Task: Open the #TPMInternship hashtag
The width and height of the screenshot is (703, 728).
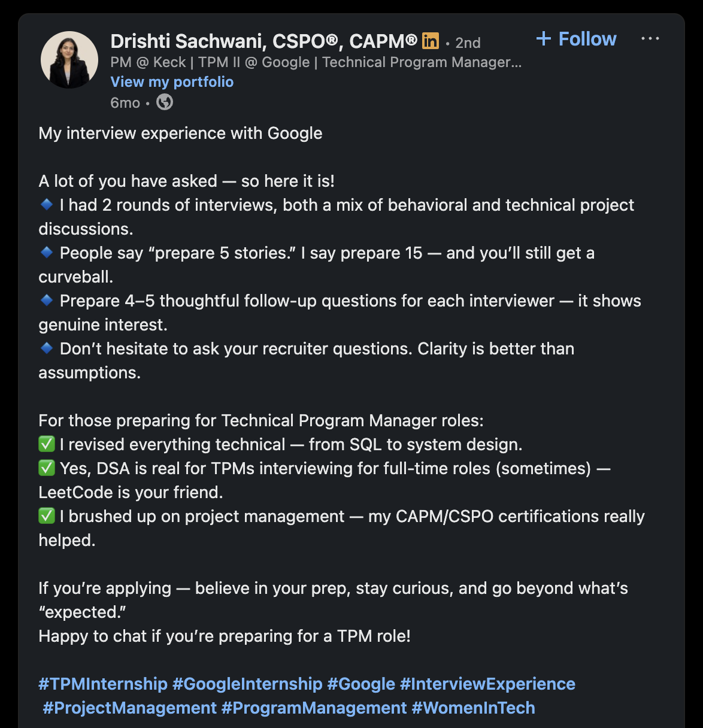Action: click(103, 684)
